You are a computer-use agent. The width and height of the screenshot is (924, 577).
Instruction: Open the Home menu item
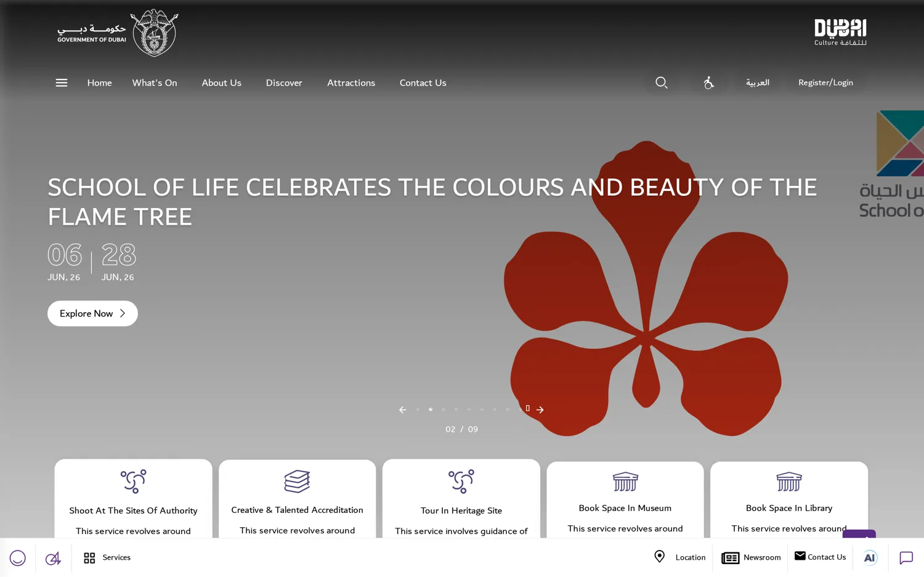click(x=99, y=83)
